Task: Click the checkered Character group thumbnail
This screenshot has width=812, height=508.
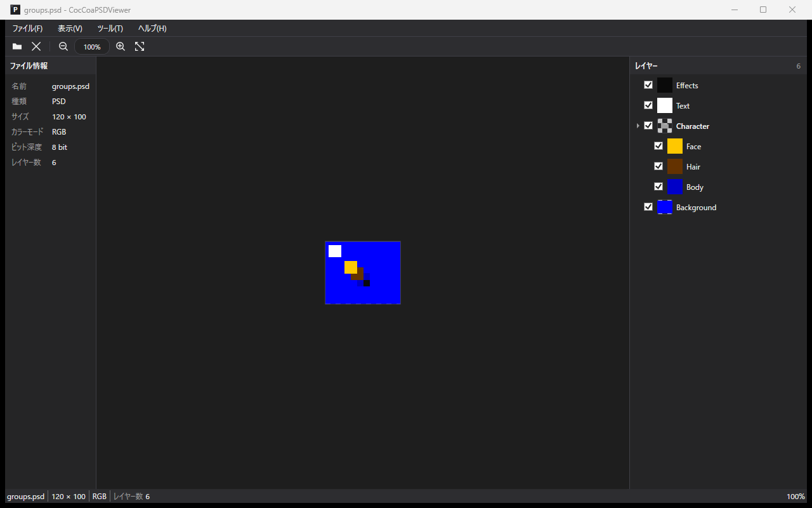Action: point(665,126)
